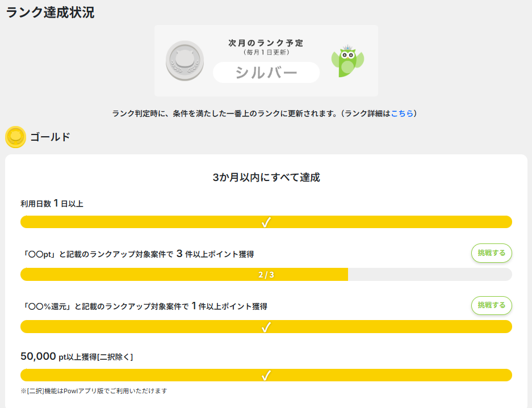Click the gold coin icon beside ゴールド
Screen dimensions: 532x408
[16, 137]
